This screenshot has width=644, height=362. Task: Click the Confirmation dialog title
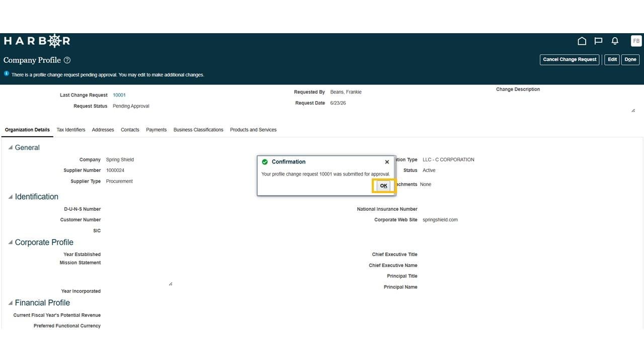point(288,162)
